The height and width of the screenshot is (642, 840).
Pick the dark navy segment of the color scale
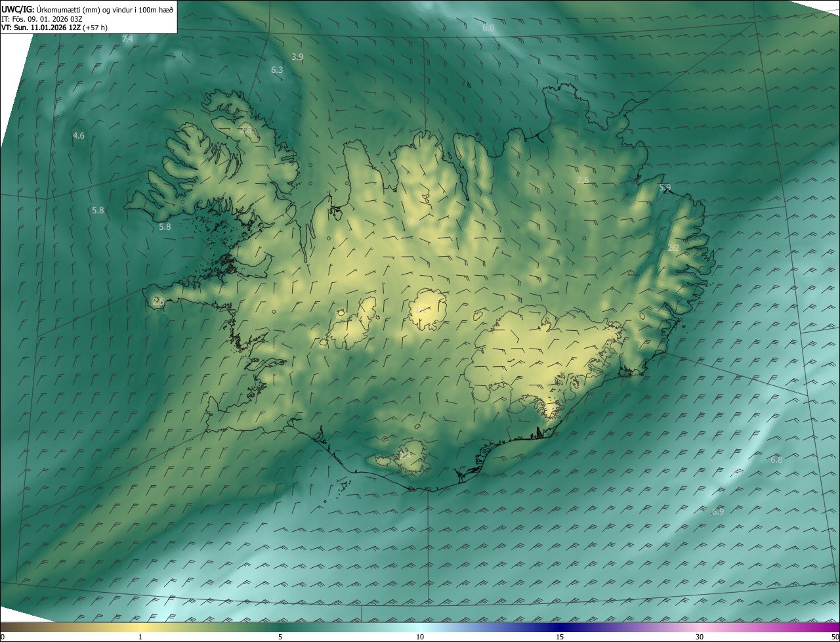[560, 628]
